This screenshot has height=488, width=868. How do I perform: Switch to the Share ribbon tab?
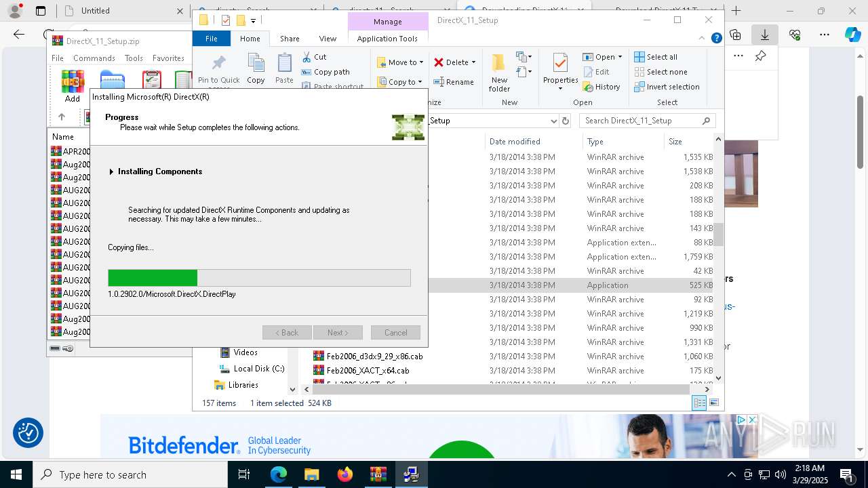(x=290, y=39)
